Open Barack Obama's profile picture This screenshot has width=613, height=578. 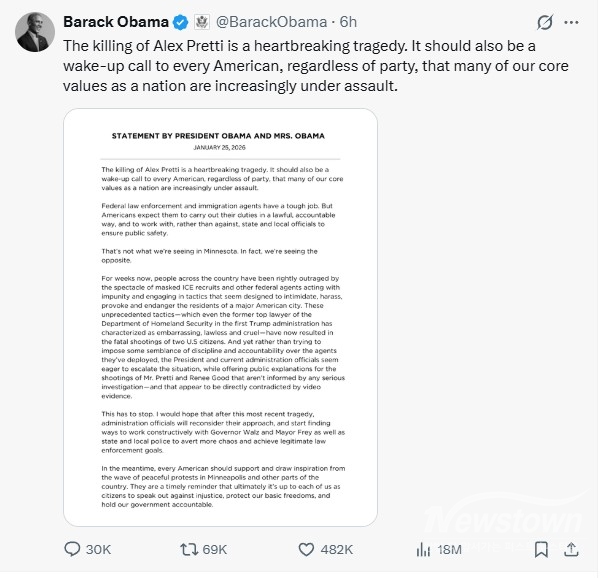(x=34, y=31)
